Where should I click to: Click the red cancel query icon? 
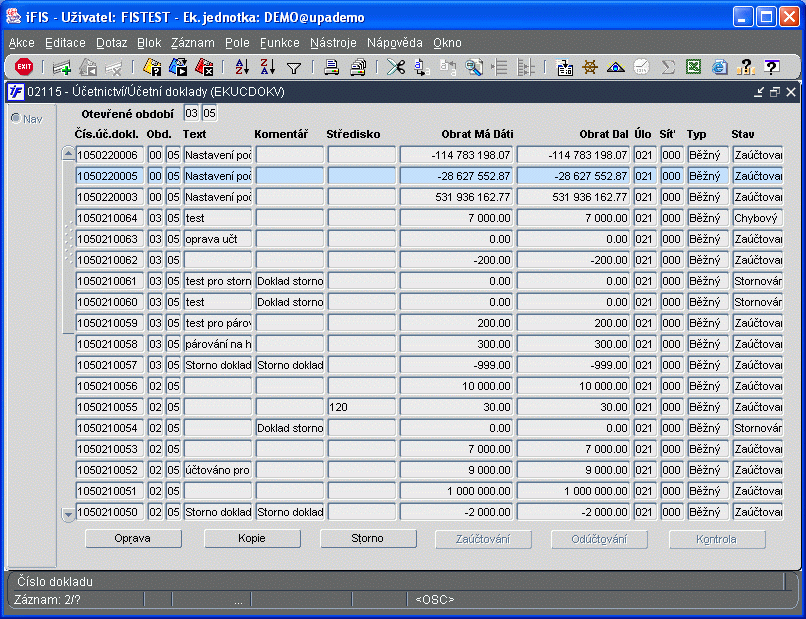[204, 67]
